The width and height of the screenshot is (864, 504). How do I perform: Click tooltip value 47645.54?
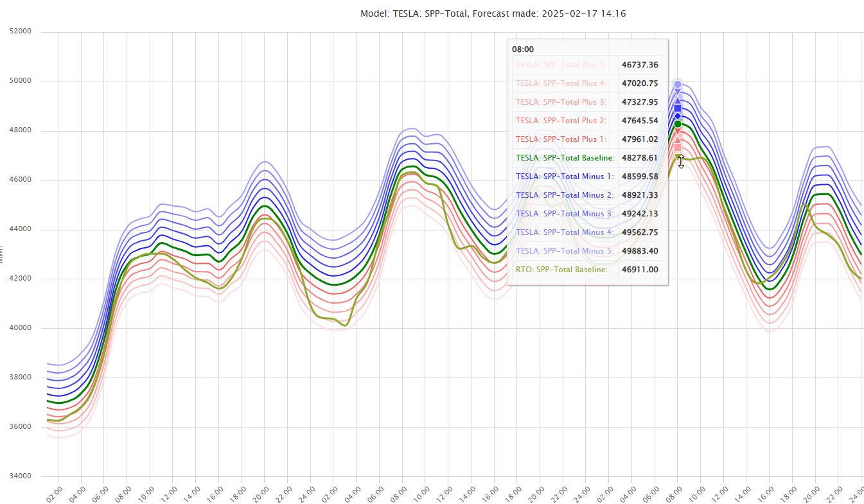(x=640, y=121)
